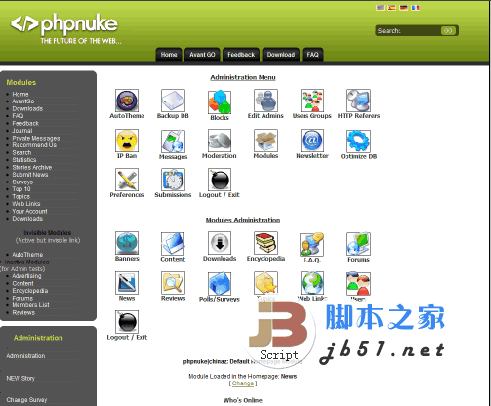Open Top 10 sidebar link
Viewport: 491px width, 406px height.
[21, 189]
